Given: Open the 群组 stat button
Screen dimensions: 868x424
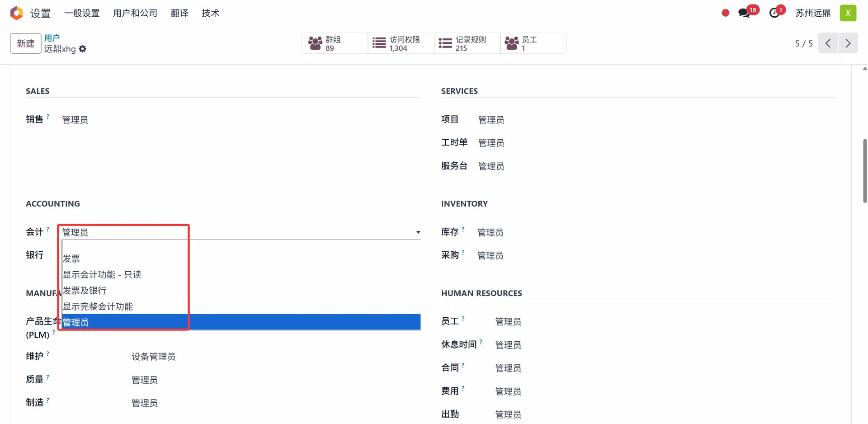Looking at the screenshot, I should point(335,43).
